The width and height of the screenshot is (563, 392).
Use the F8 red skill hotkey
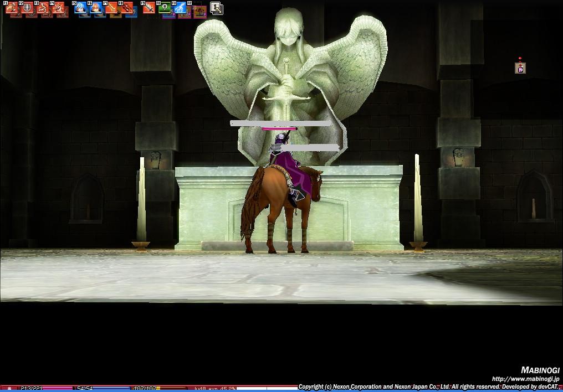[x=127, y=7]
